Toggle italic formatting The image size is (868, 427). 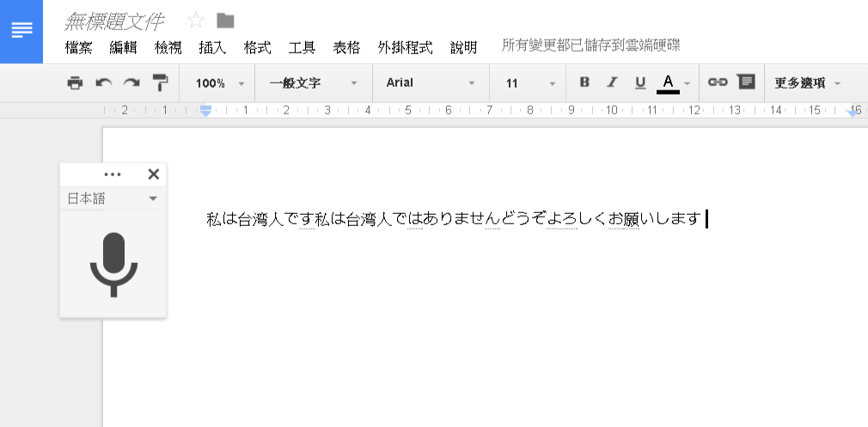point(612,82)
